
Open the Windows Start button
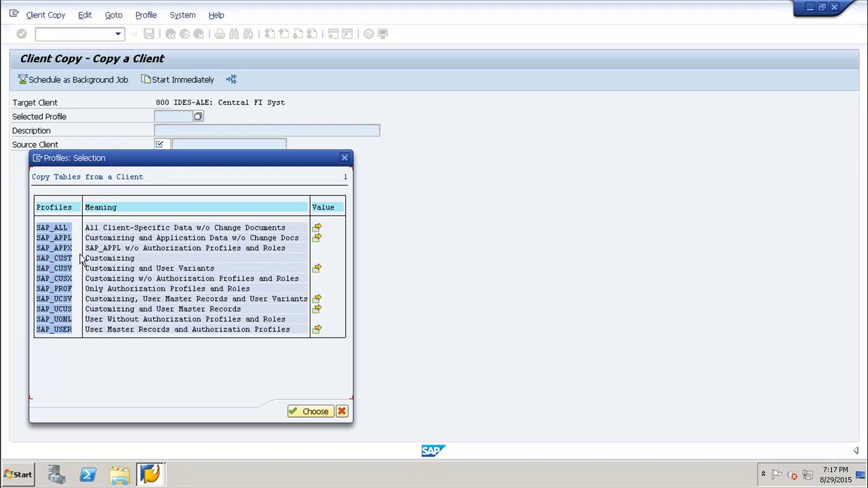click(x=18, y=474)
